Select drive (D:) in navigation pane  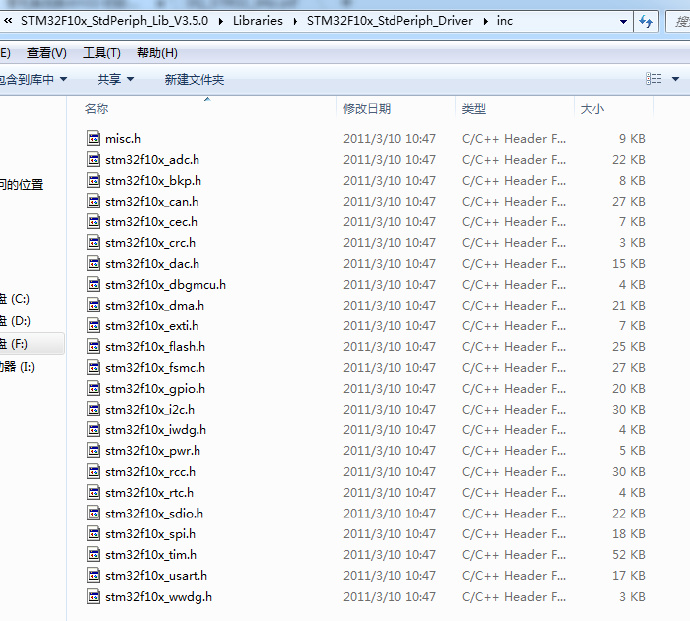click(15, 321)
